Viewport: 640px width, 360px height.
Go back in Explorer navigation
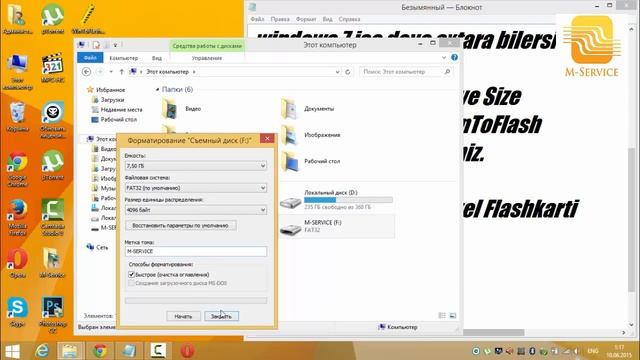tap(87, 72)
